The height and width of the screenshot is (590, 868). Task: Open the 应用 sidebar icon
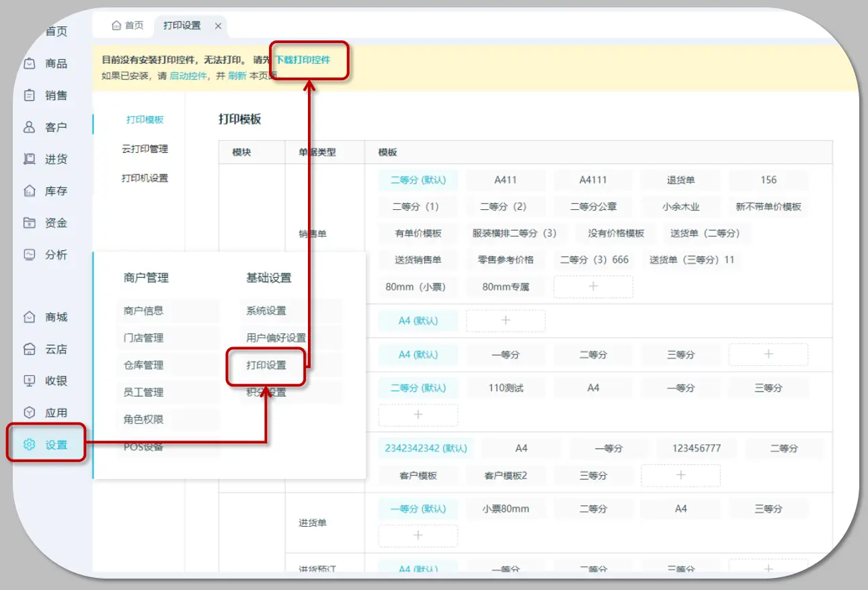coord(30,412)
